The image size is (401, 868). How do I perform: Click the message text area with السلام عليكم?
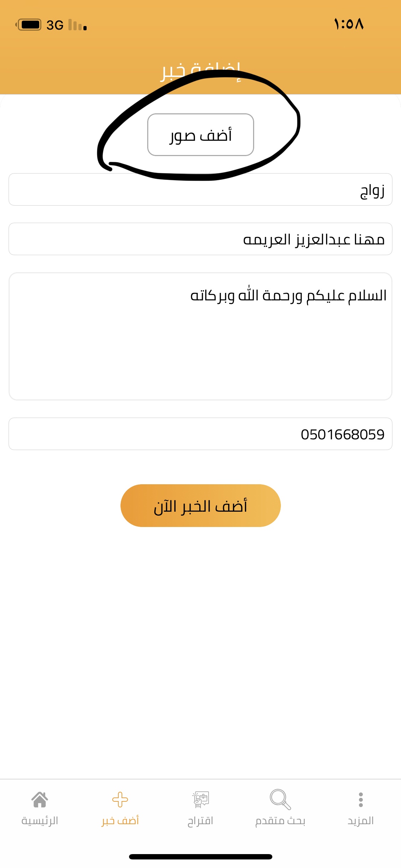click(200, 336)
